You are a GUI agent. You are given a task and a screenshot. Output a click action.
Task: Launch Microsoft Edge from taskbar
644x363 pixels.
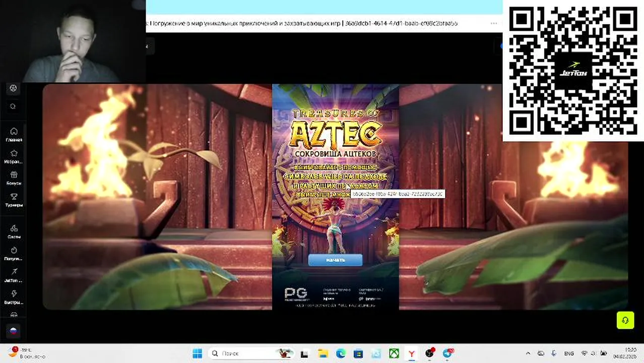tap(341, 353)
